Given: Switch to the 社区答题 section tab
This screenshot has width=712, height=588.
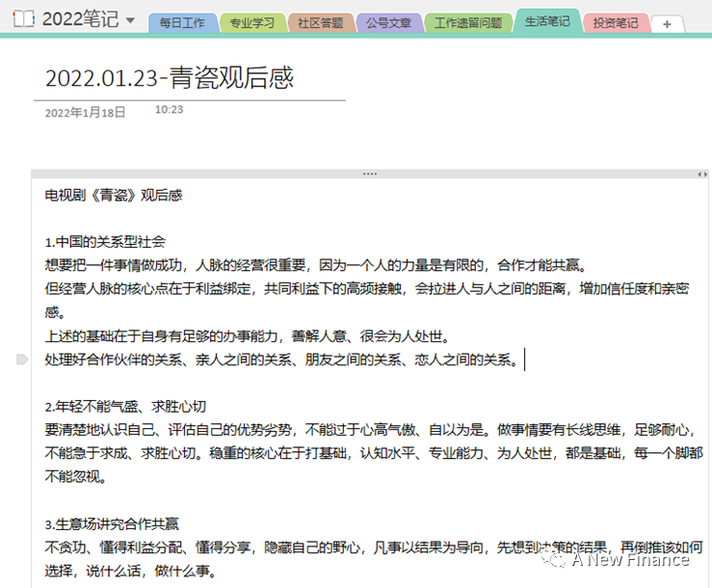Looking at the screenshot, I should pos(321,23).
